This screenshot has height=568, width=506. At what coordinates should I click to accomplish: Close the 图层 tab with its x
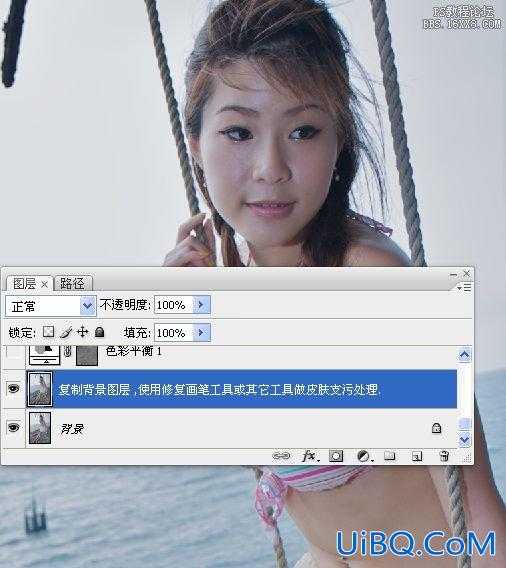point(44,285)
